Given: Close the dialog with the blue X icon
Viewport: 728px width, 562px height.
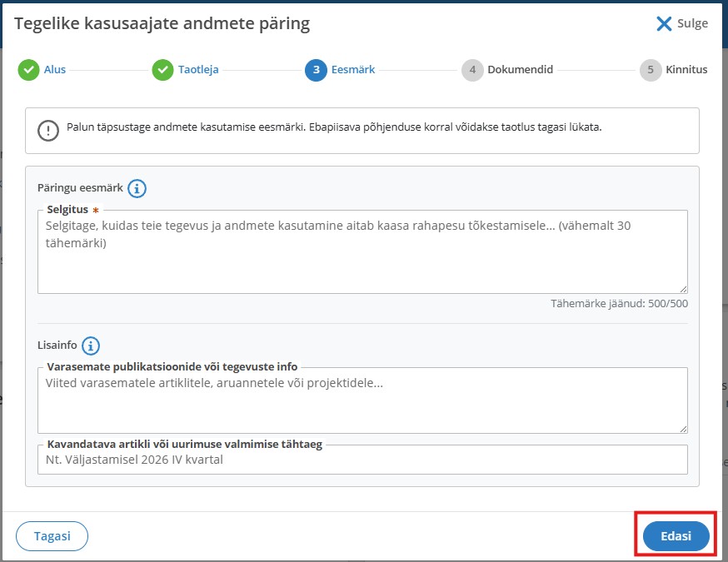Looking at the screenshot, I should tap(664, 23).
